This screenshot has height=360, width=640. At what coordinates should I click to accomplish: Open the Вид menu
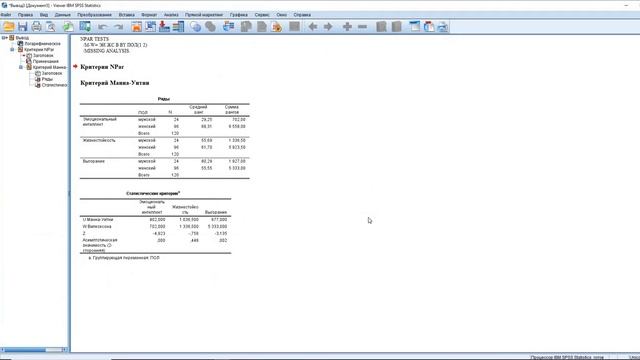44,15
